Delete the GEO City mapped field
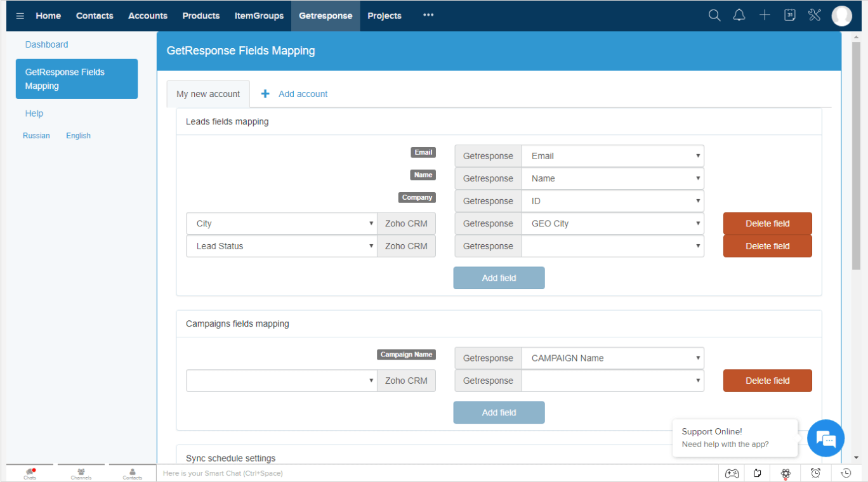Image resolution: width=868 pixels, height=482 pixels. 767,223
